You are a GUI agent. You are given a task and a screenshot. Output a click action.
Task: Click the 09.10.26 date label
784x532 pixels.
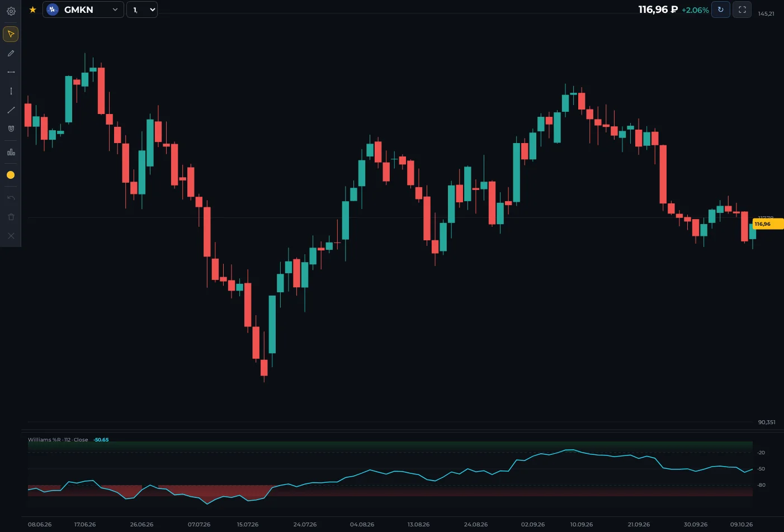coord(742,525)
